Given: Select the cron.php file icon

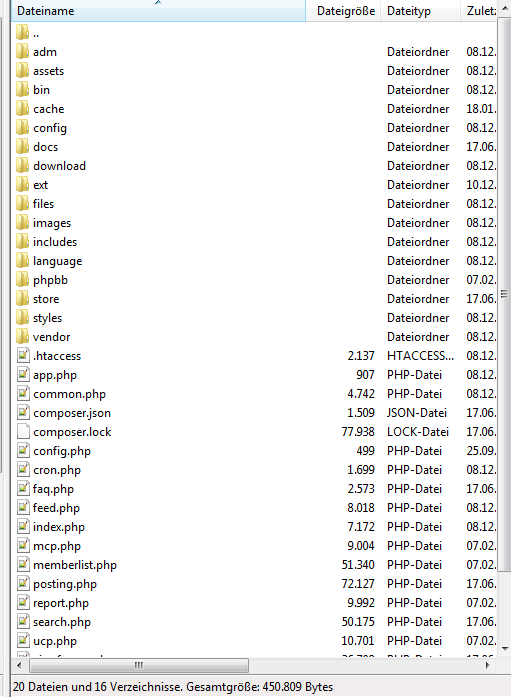Looking at the screenshot, I should tap(23, 470).
